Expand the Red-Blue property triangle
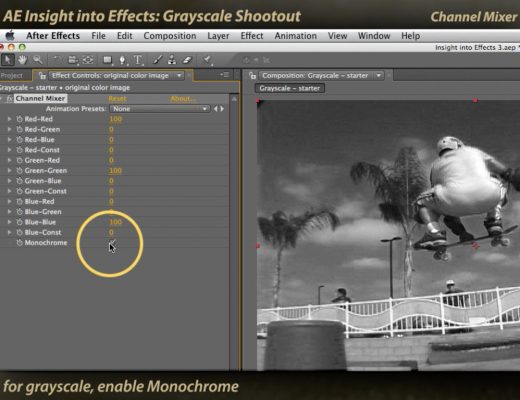This screenshot has height=400, width=520. (9, 140)
